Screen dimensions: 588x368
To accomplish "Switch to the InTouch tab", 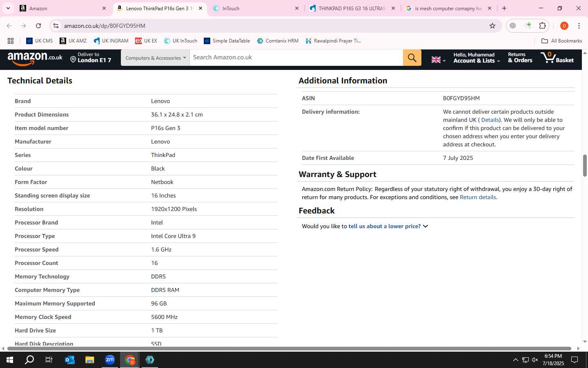I will click(x=256, y=8).
